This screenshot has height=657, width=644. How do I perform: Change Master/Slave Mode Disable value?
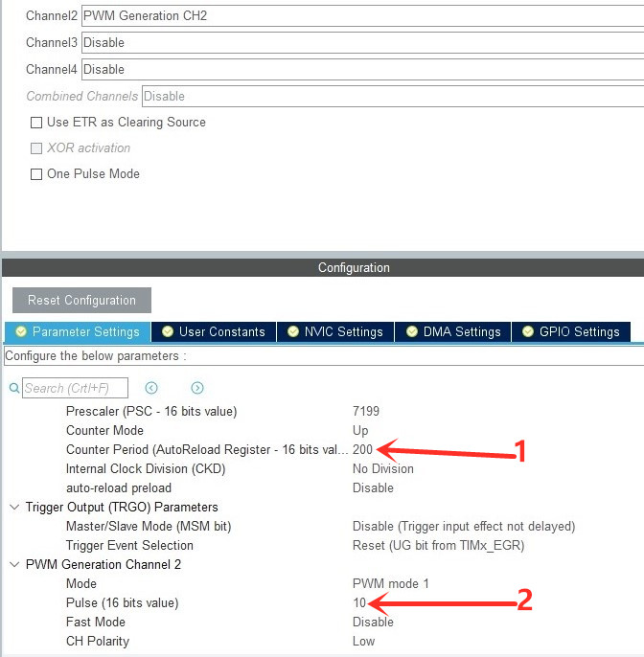click(x=464, y=526)
